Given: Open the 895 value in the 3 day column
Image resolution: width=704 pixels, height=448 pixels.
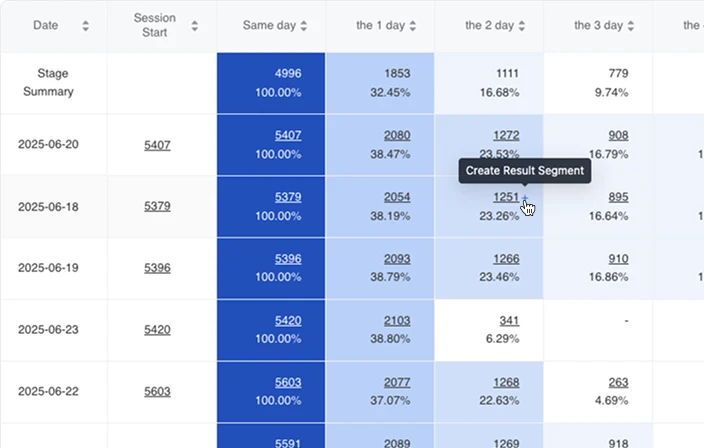Looking at the screenshot, I should (618, 197).
